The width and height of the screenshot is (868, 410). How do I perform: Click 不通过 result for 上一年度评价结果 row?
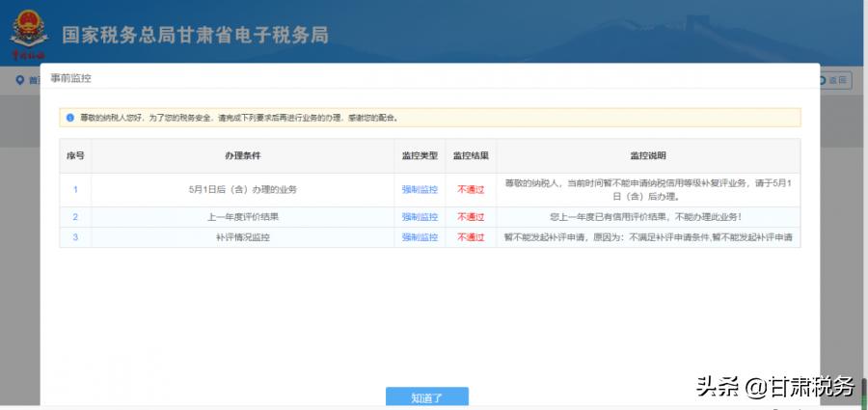(471, 217)
